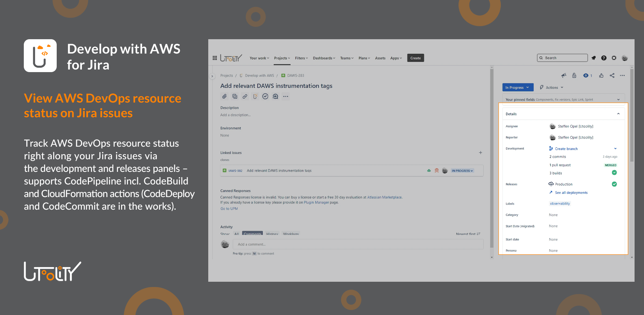Open the In Progress status dropdown
644x315 pixels.
[518, 87]
